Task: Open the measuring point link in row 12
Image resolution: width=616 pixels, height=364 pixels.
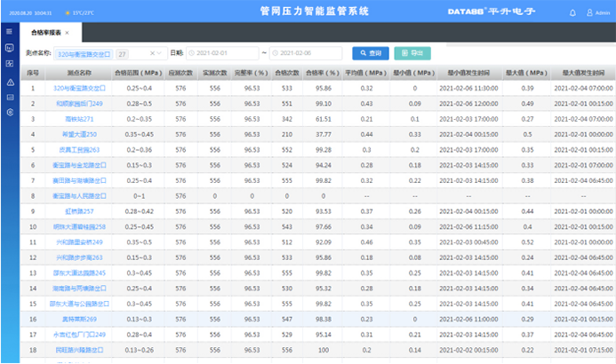Action: (x=79, y=257)
